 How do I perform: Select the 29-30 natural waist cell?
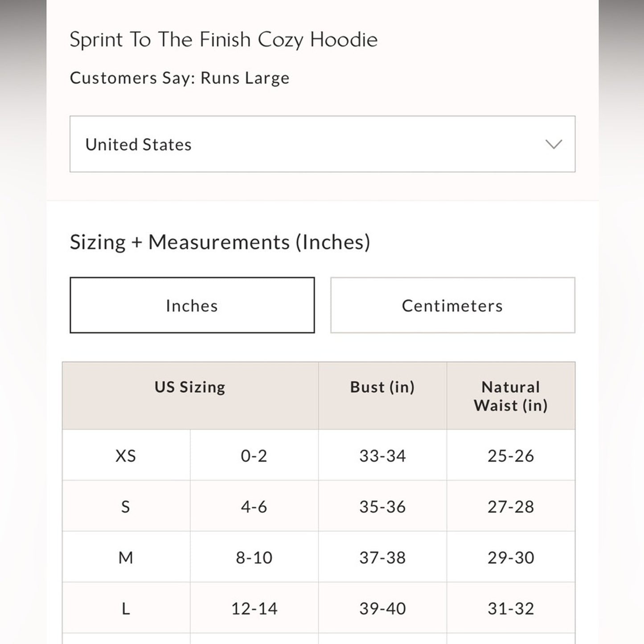click(511, 557)
